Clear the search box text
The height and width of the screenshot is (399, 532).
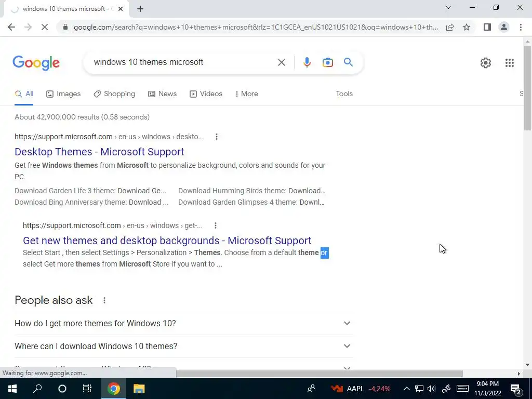tap(281, 62)
